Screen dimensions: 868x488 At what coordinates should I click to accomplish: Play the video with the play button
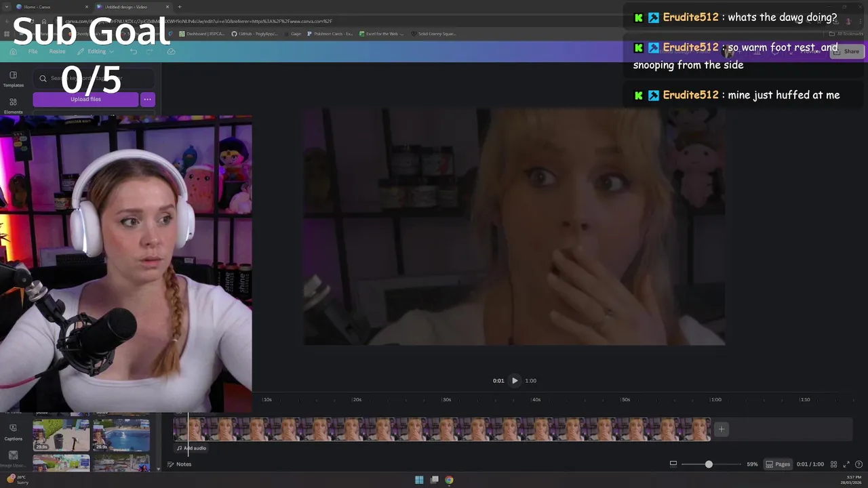pos(515,380)
